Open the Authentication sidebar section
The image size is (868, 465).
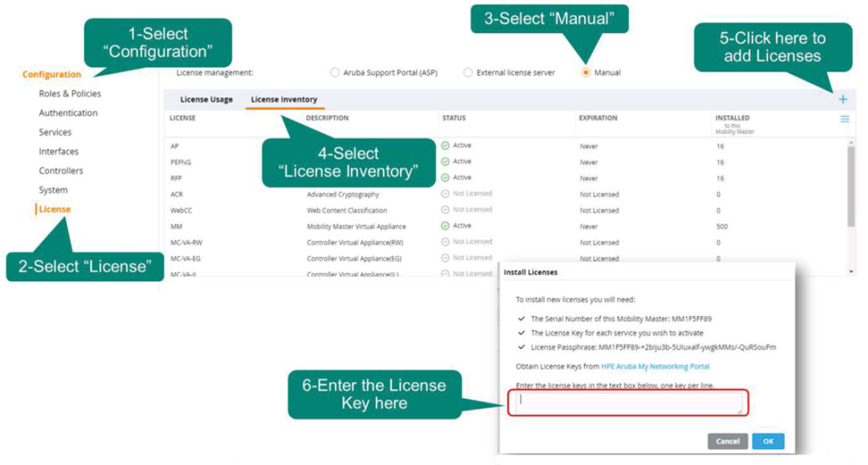[68, 113]
